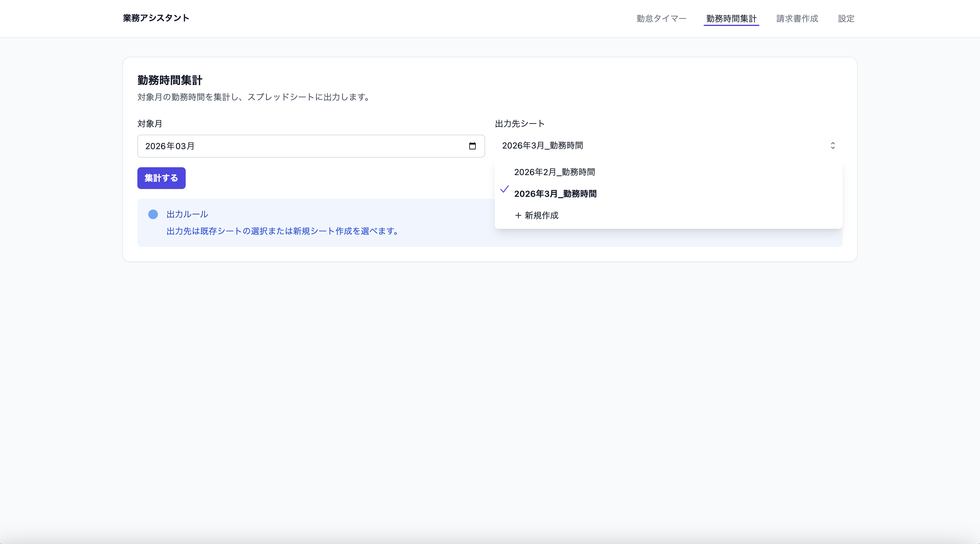Viewport: 980px width, 544px height.
Task: Choose the checked 2026年3月_勤務時間 option
Action: click(x=555, y=194)
